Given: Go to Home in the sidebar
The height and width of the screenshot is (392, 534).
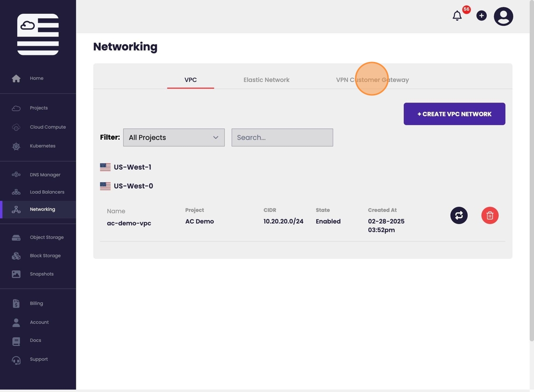Looking at the screenshot, I should (36, 78).
